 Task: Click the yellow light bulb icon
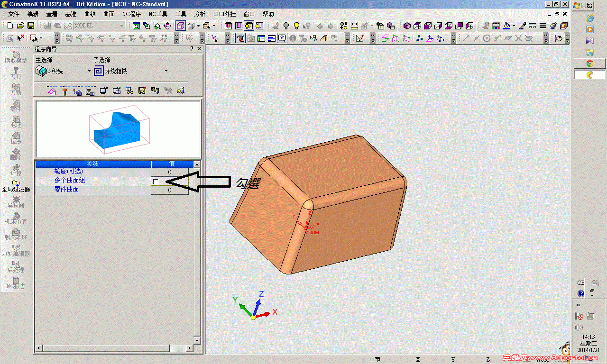coord(296,26)
